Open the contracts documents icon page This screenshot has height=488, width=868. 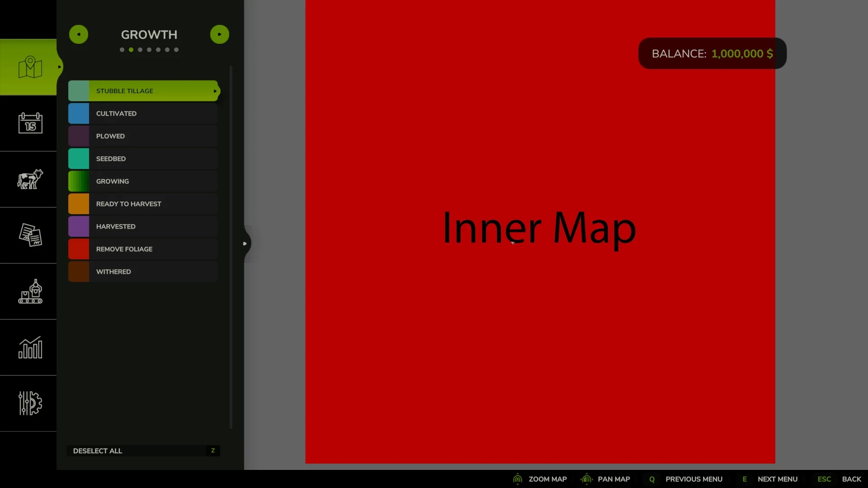click(30, 235)
